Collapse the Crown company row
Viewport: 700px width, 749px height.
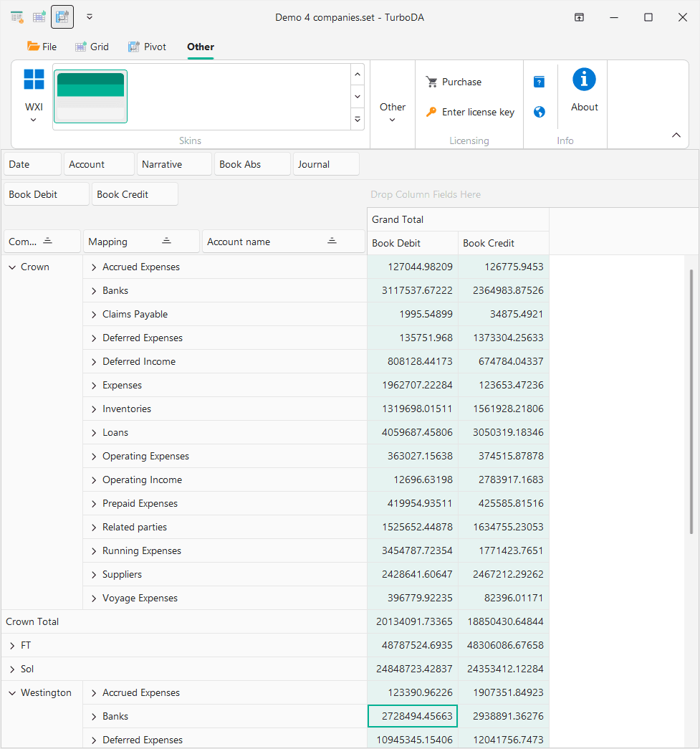[12, 267]
